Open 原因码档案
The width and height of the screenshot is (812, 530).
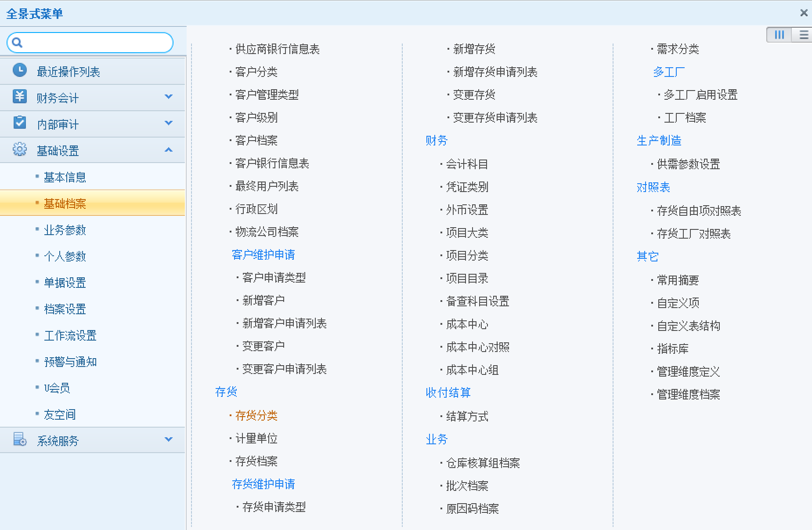point(473,508)
